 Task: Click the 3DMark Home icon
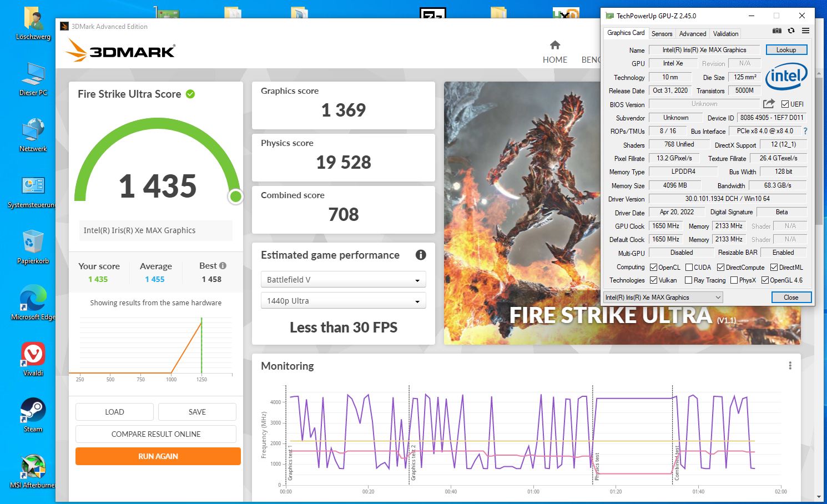pos(555,45)
